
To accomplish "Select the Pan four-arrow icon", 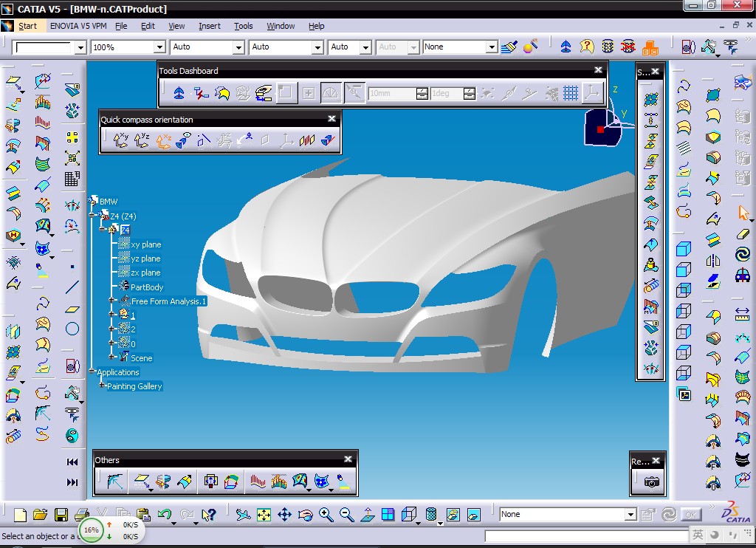I will tap(284, 515).
